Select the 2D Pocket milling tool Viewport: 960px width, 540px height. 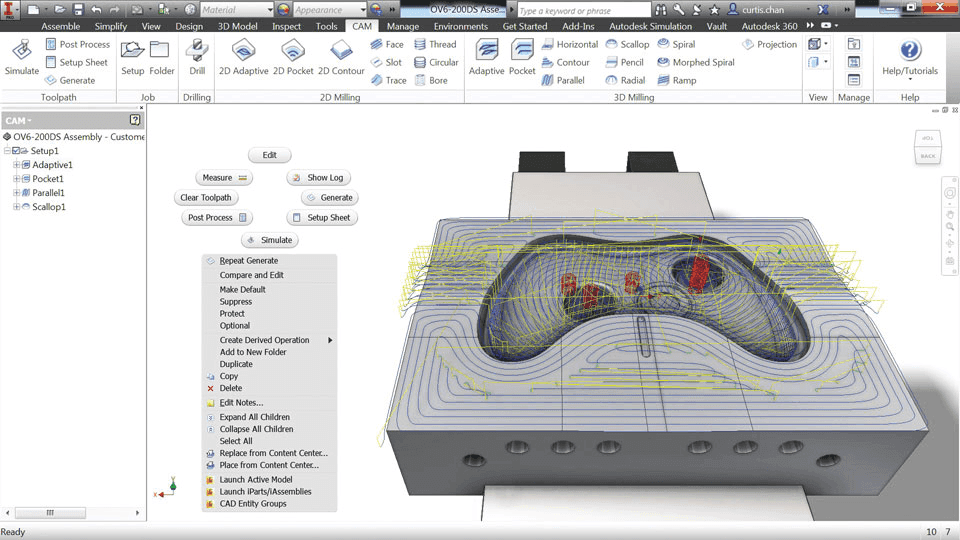[x=293, y=57]
